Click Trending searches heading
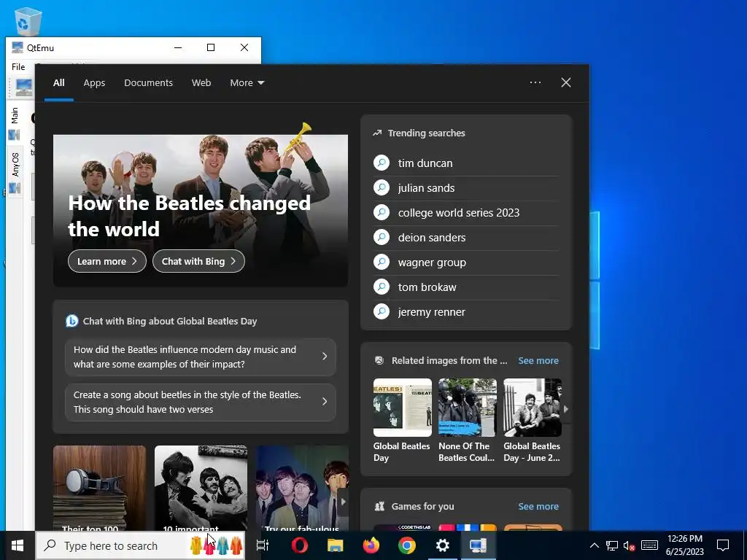The width and height of the screenshot is (747, 560). tap(426, 133)
